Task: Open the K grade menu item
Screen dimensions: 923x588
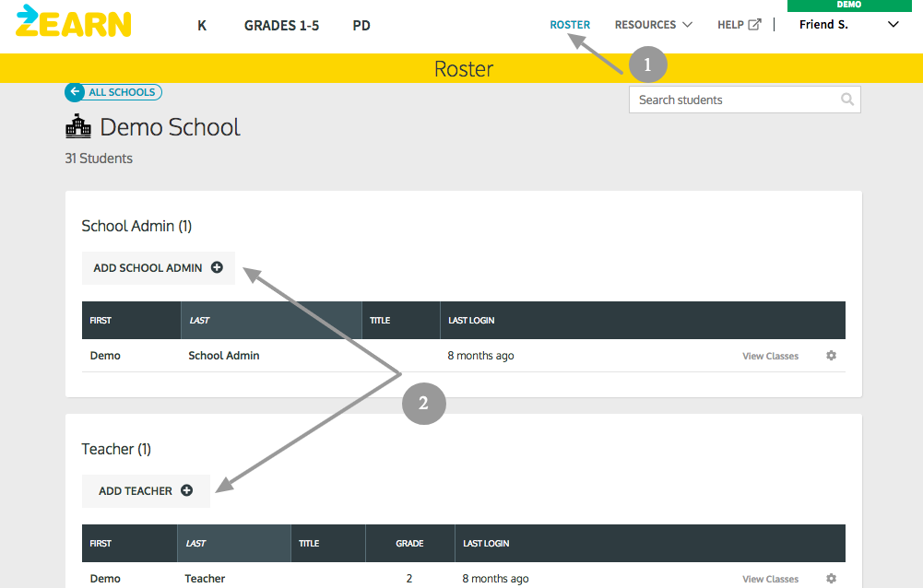Action: 202,25
